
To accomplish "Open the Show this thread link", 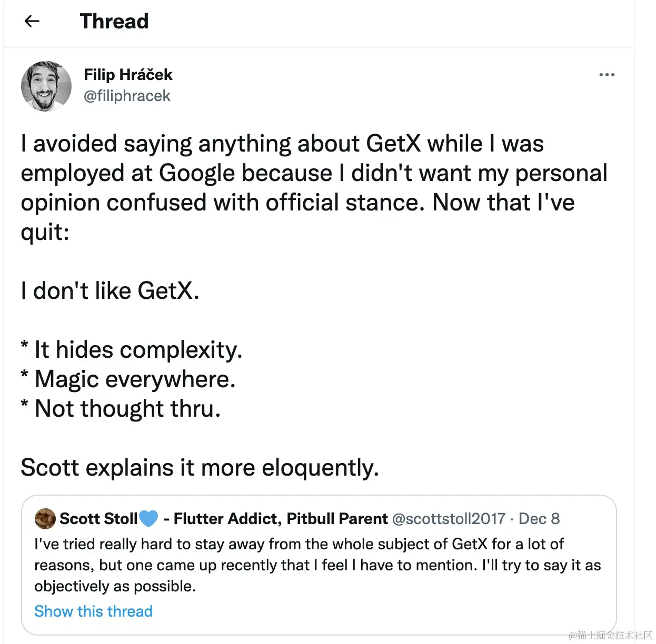I will [93, 611].
